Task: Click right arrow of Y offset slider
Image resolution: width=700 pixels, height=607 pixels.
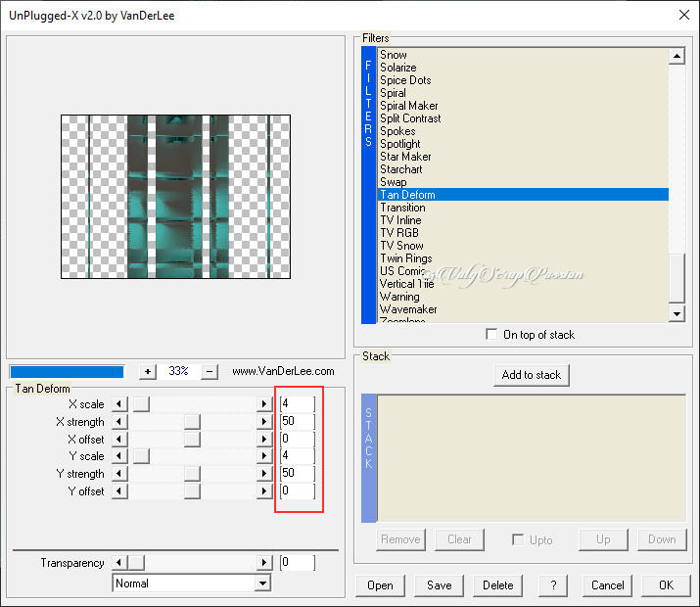Action: (264, 490)
